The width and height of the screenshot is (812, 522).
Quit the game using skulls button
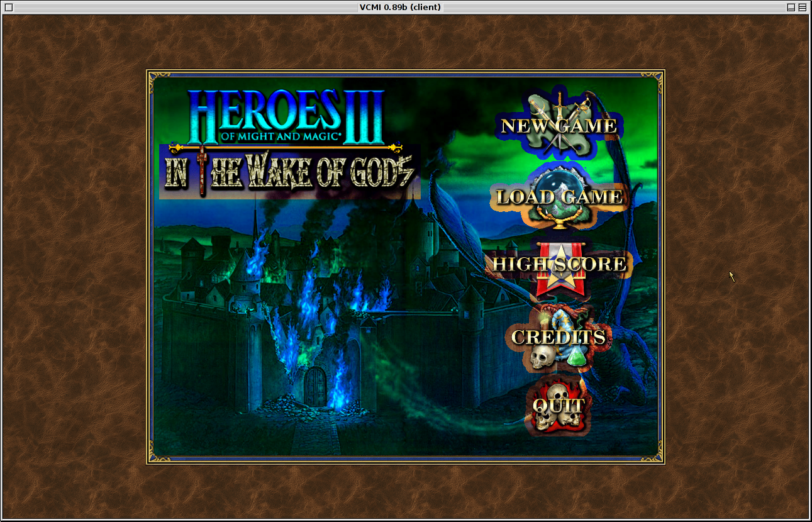pyautogui.click(x=559, y=406)
